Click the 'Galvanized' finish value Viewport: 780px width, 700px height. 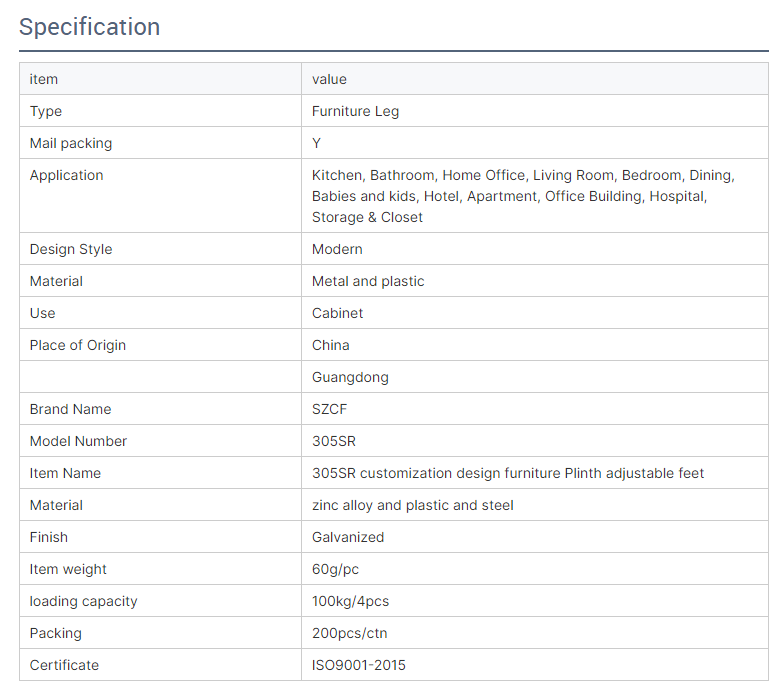[348, 537]
